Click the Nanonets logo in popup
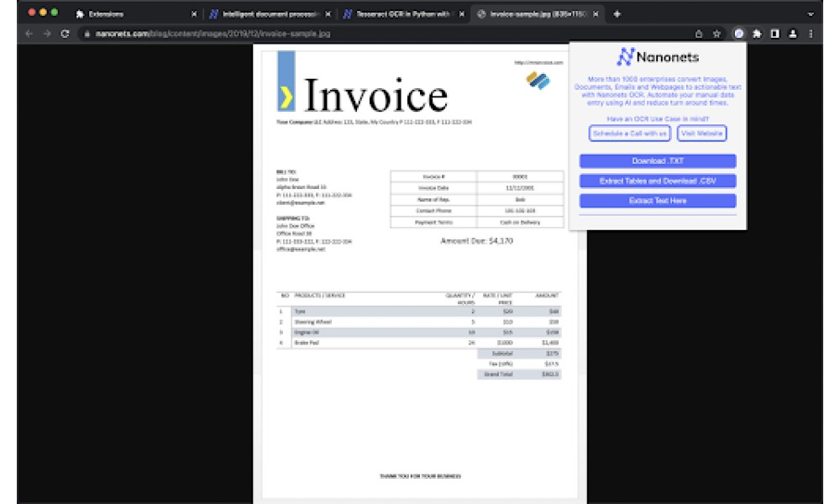 click(658, 57)
